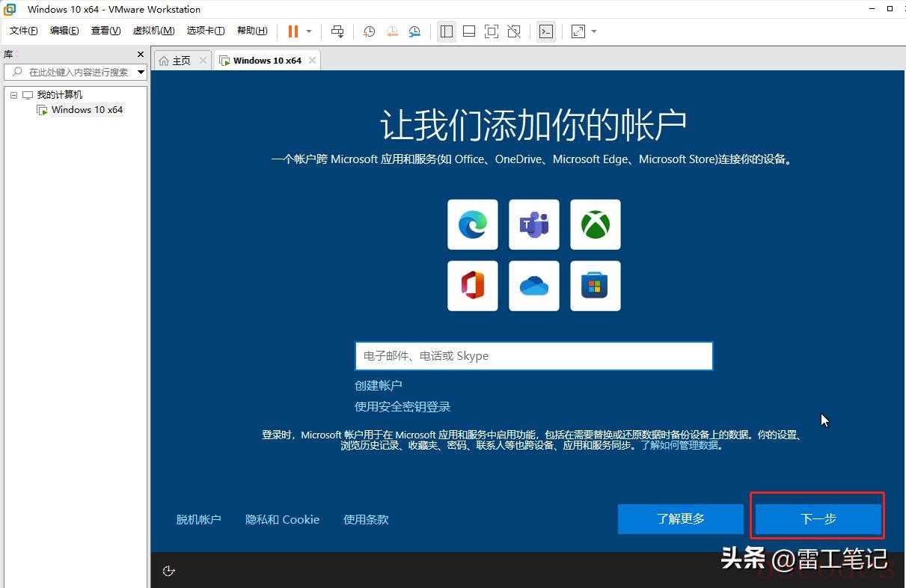
Task: Click the 创建帐户 link
Action: coord(379,385)
